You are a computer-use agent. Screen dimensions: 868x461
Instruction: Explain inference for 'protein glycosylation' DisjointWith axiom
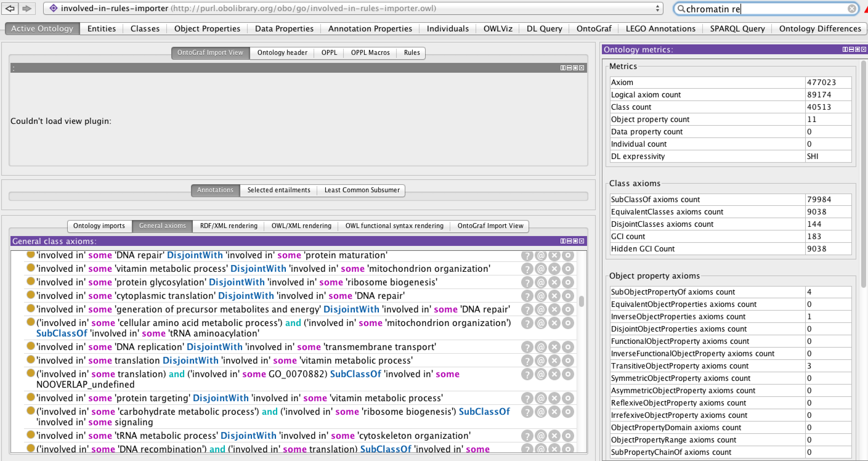pyautogui.click(x=527, y=282)
